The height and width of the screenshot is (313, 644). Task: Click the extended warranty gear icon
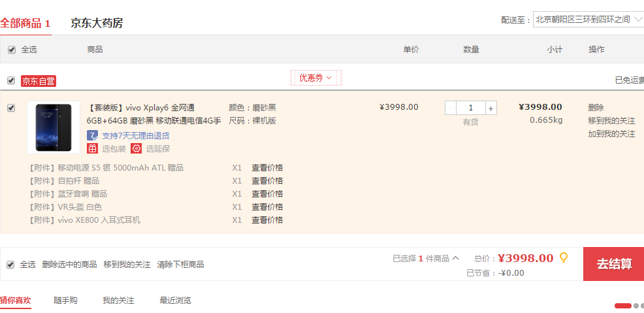coord(137,149)
